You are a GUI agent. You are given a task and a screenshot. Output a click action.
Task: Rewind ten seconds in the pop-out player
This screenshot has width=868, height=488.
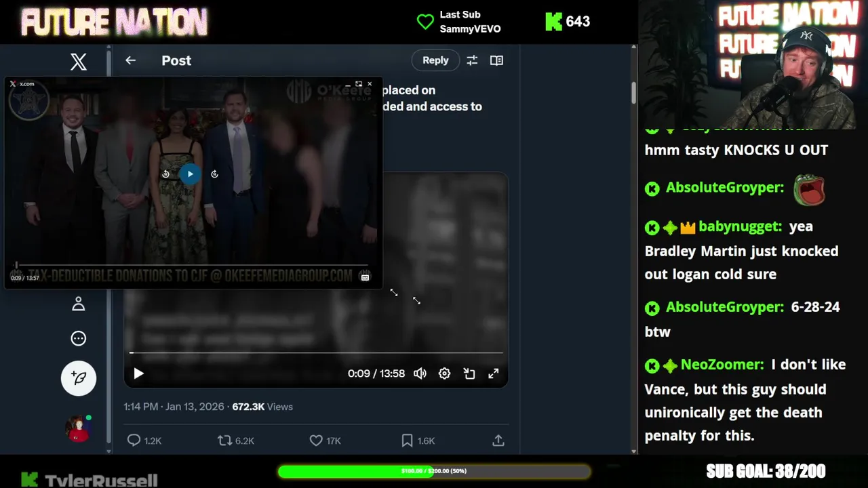click(165, 174)
